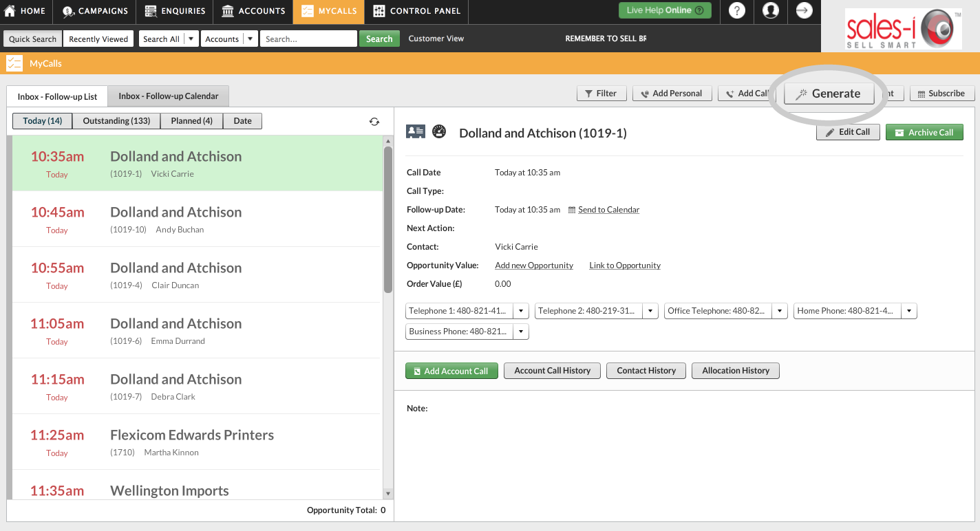
Task: Select the 11:05am call with Emma Durrand
Action: coord(197,330)
